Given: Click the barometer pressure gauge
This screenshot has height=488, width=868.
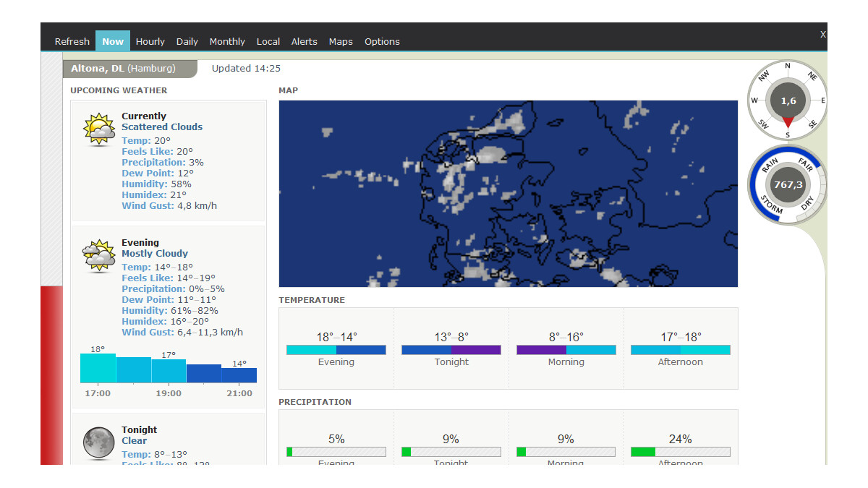Looking at the screenshot, I should [x=787, y=184].
